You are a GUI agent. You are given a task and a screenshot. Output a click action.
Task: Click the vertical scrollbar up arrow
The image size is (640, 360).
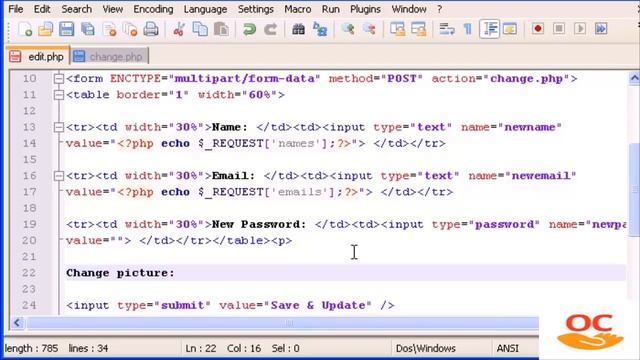(x=634, y=78)
